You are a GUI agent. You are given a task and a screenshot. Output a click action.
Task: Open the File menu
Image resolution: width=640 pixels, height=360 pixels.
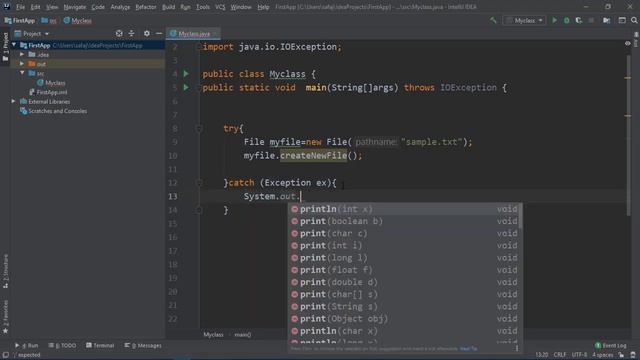pos(20,7)
